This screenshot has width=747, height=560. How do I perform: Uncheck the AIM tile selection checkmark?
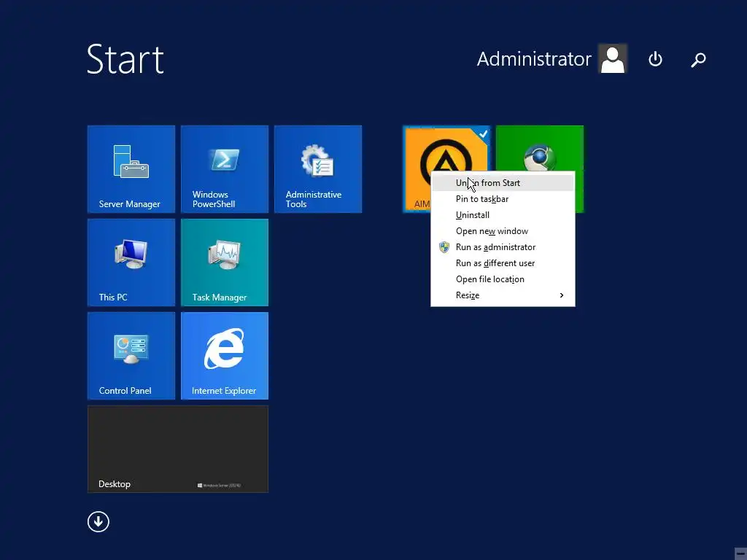pos(483,134)
